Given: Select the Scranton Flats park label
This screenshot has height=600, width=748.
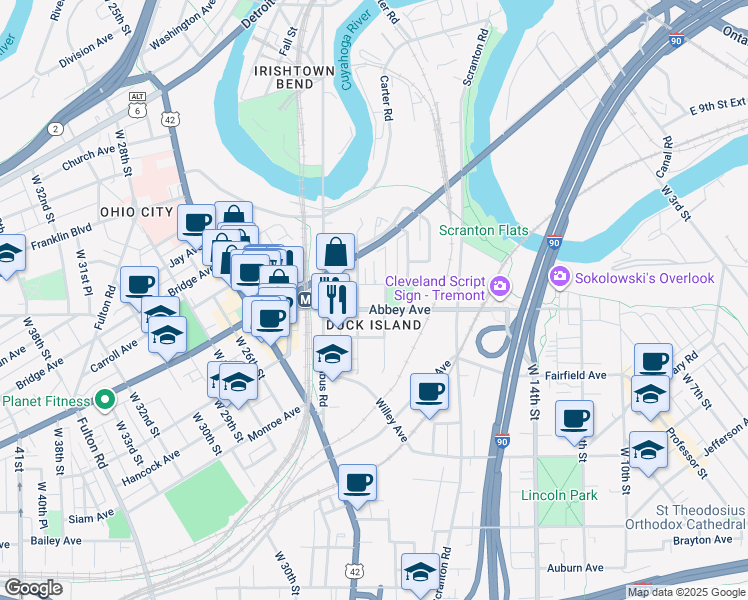Looking at the screenshot, I should coord(483,230).
